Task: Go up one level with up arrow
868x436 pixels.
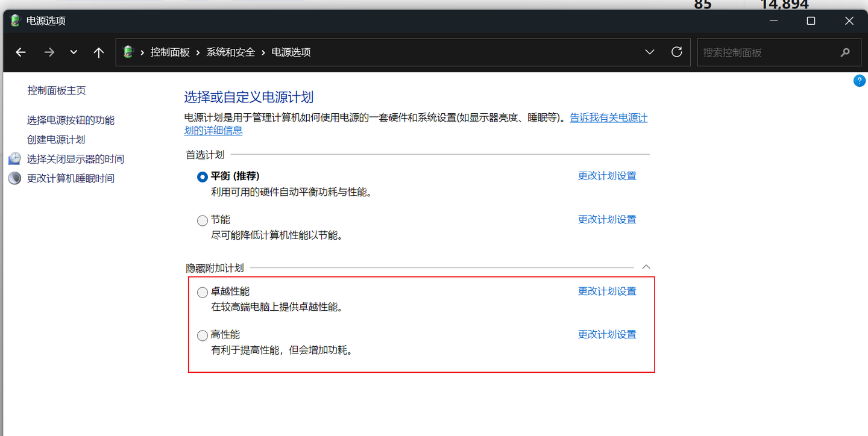Action: click(x=99, y=52)
